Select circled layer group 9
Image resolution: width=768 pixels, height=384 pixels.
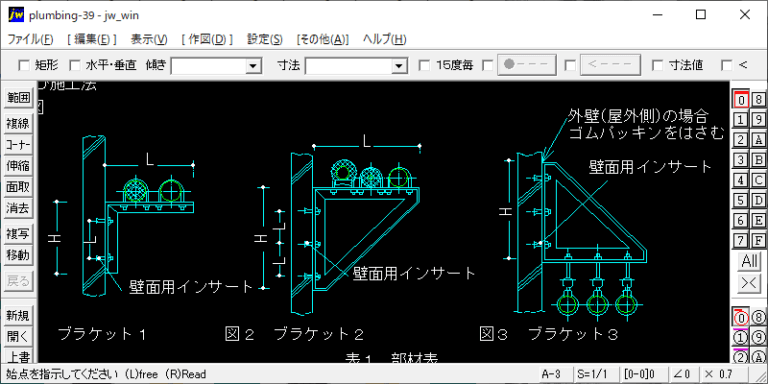click(x=758, y=338)
